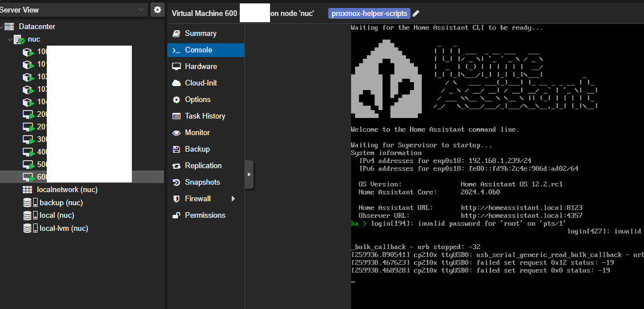Select container 104 cube icon
This screenshot has height=309, width=644.
click(x=28, y=102)
